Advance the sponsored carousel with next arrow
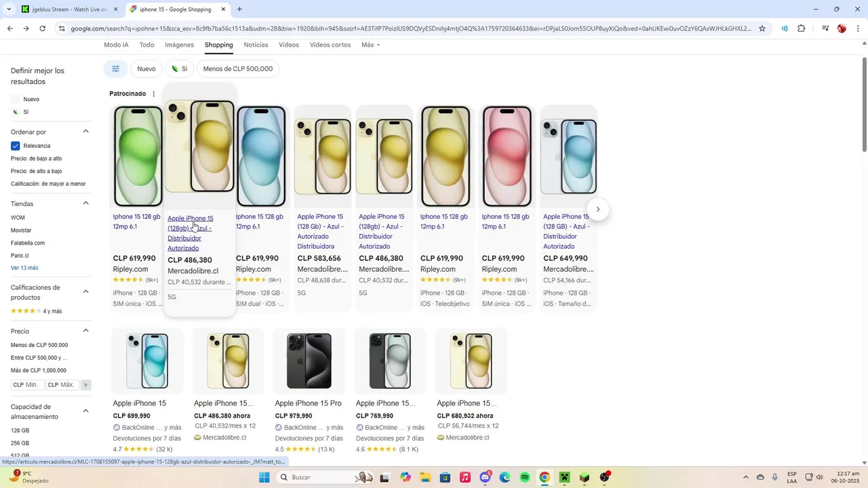Viewport: 868px width, 488px height. point(597,209)
